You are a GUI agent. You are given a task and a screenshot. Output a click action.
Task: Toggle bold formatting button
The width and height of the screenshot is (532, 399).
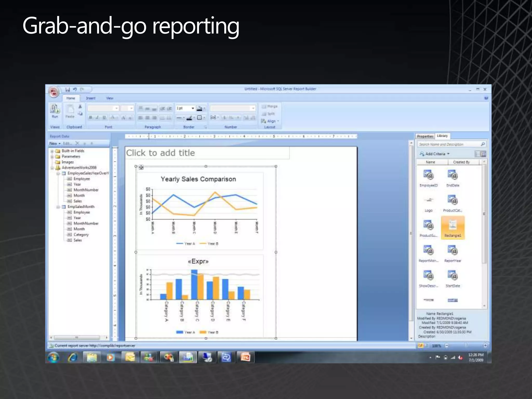coord(90,118)
